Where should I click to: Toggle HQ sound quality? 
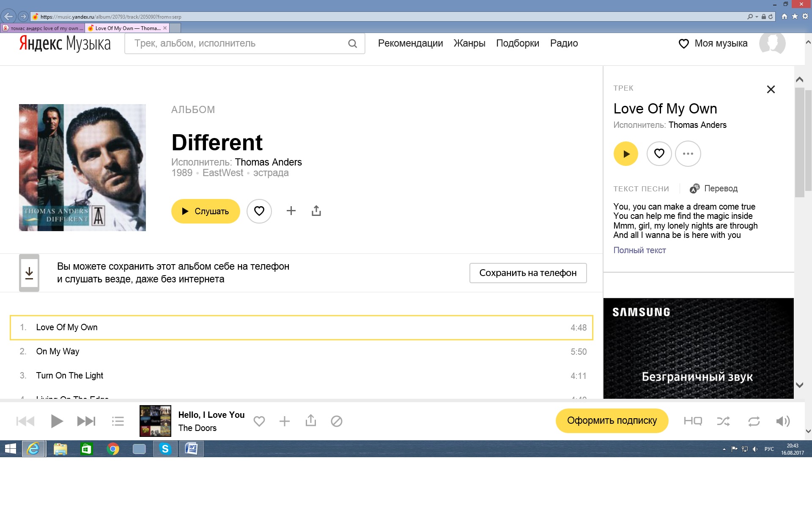[x=693, y=421]
